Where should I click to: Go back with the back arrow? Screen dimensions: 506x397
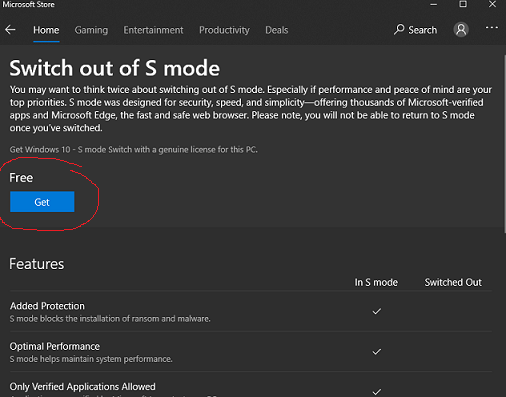[10, 30]
